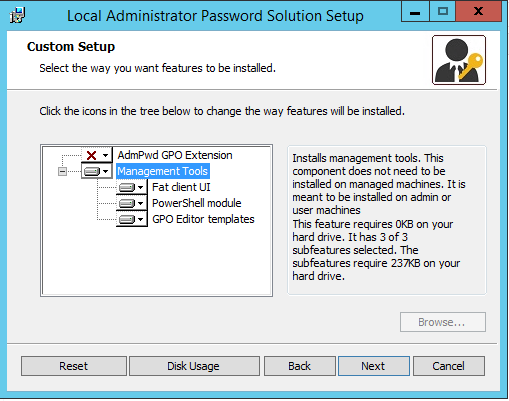Open the Management Tools install option dropdown arrow

tap(106, 172)
